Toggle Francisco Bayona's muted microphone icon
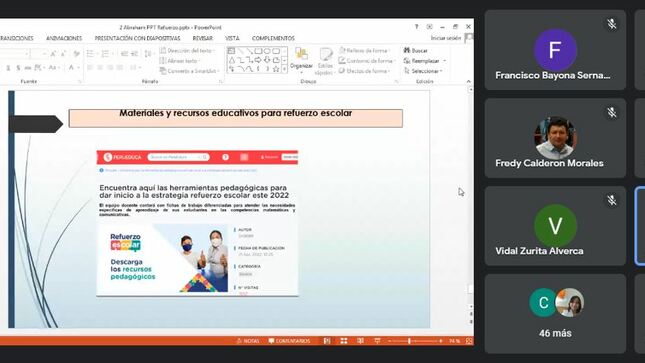 pyautogui.click(x=612, y=24)
